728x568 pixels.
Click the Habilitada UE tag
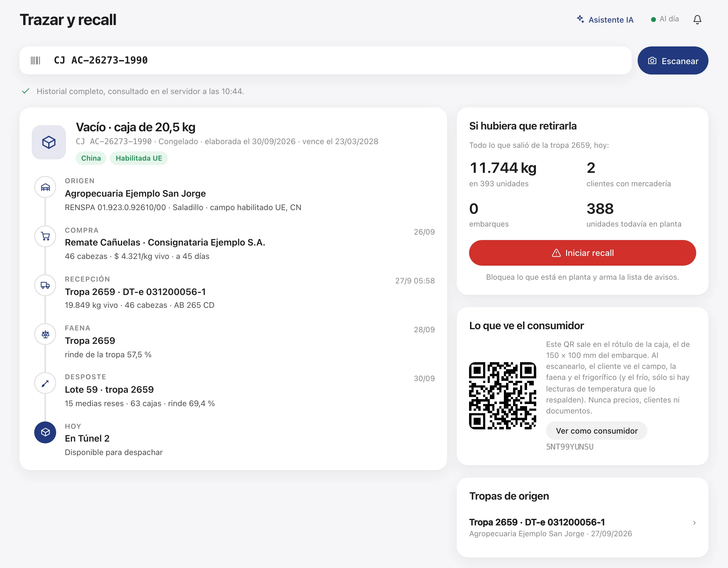point(139,158)
